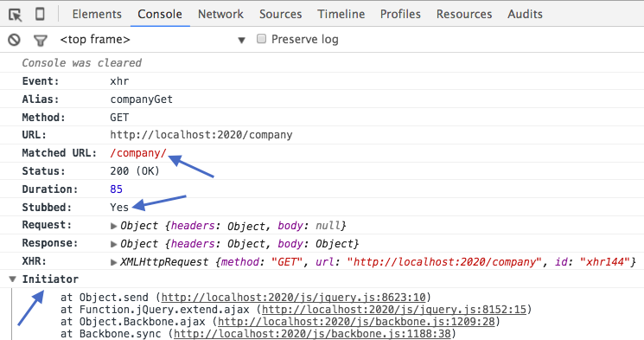Screen dimensions: 644x340
Task: Open the console filter funnel icon
Action: [x=41, y=41]
